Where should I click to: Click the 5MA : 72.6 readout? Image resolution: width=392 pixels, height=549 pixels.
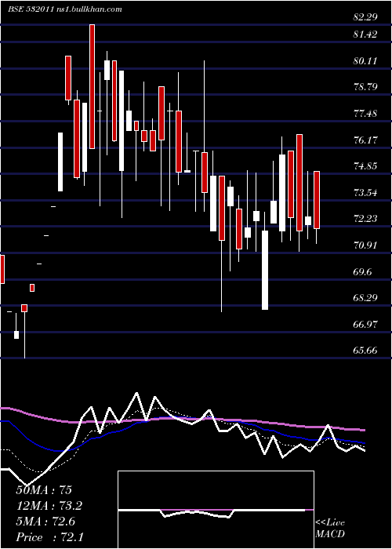coord(47,521)
